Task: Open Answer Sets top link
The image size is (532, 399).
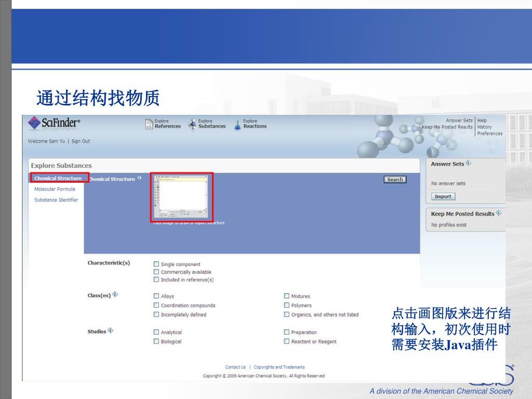Action: (x=459, y=121)
